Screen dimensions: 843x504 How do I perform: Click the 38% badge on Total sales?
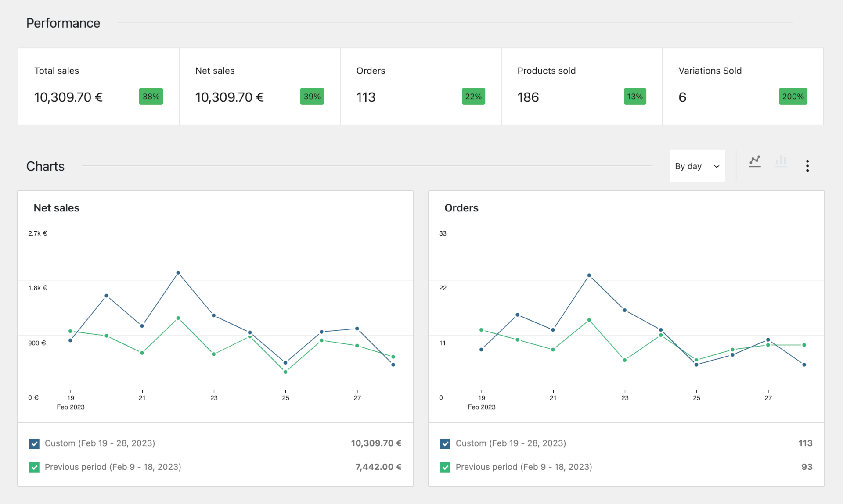click(x=151, y=97)
